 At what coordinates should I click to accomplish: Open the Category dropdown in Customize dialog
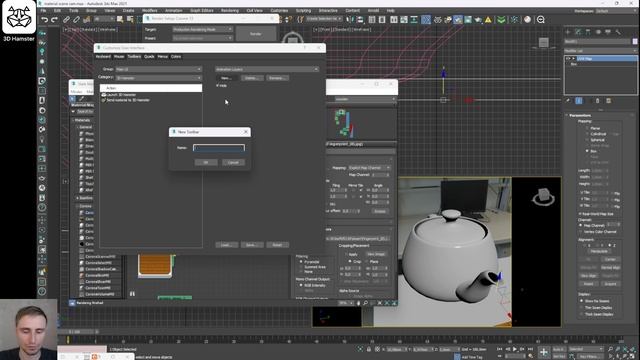159,78
